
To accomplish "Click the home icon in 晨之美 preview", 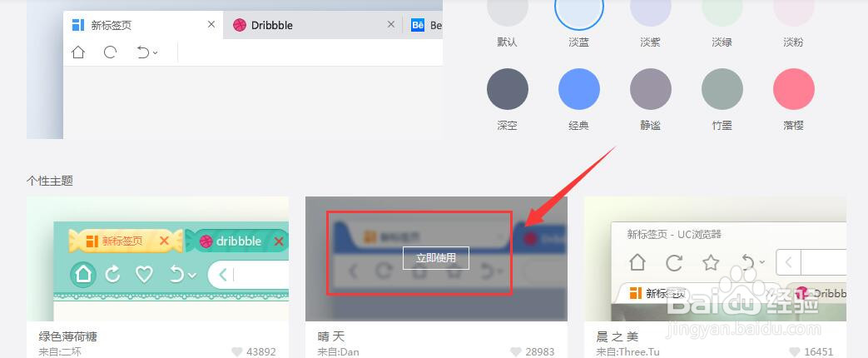I will 637,262.
